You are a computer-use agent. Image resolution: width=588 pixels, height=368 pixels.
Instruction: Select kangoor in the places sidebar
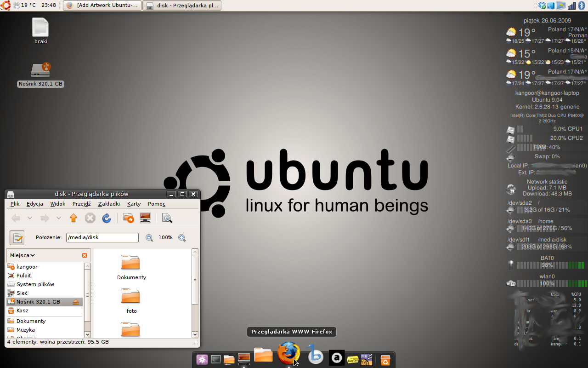(x=45, y=267)
